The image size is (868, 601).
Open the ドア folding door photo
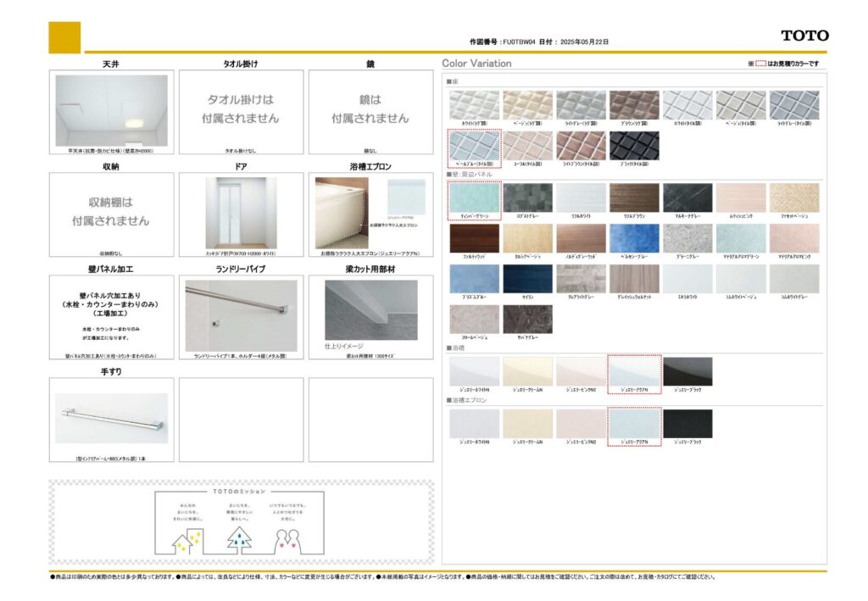pos(241,213)
